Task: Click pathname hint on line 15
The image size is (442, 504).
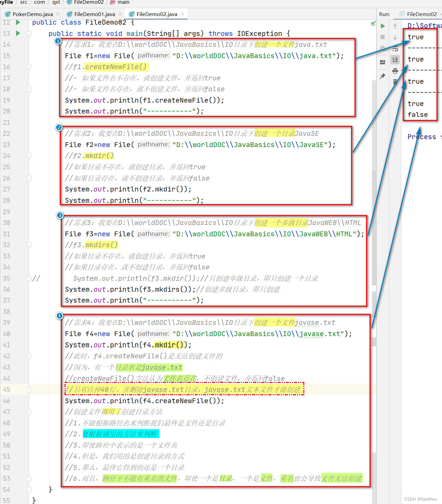Action: click(153, 55)
